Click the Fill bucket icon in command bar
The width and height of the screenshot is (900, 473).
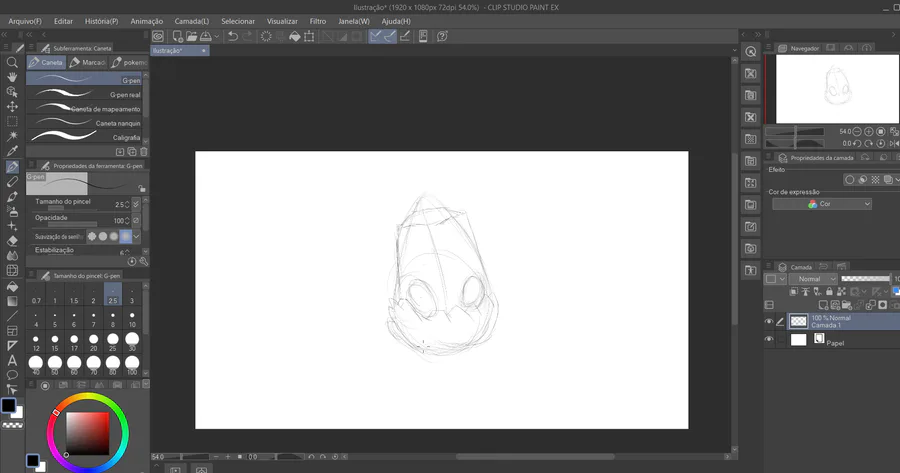coord(294,36)
